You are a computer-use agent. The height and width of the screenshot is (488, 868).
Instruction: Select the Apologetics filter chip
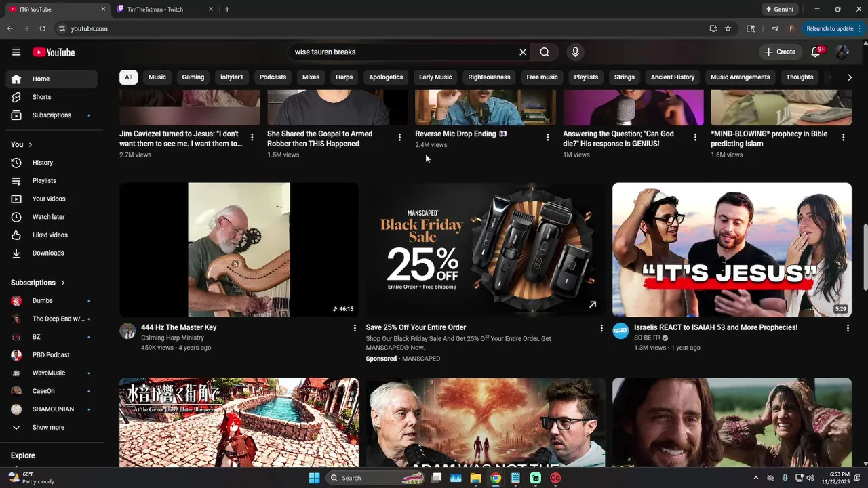pos(386,77)
